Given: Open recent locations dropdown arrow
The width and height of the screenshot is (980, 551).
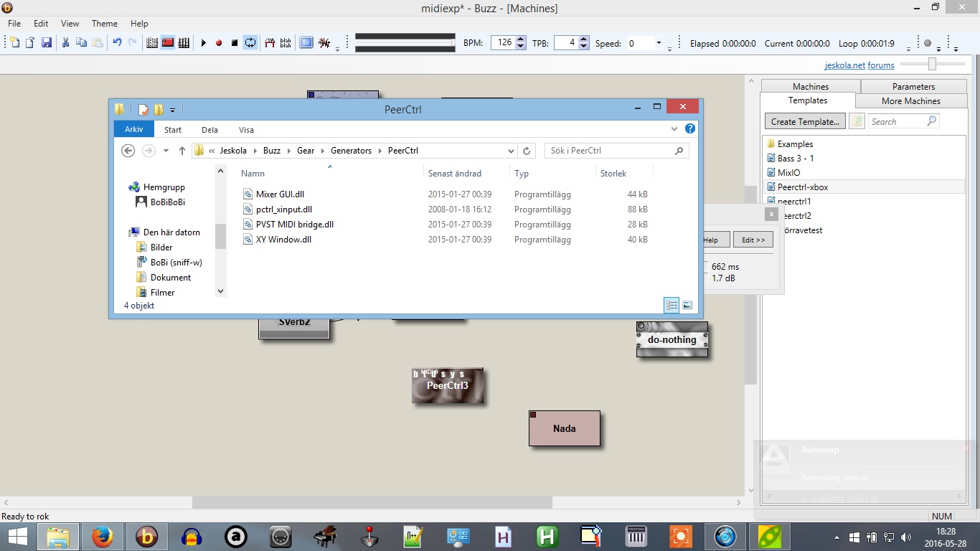Looking at the screenshot, I should (166, 151).
